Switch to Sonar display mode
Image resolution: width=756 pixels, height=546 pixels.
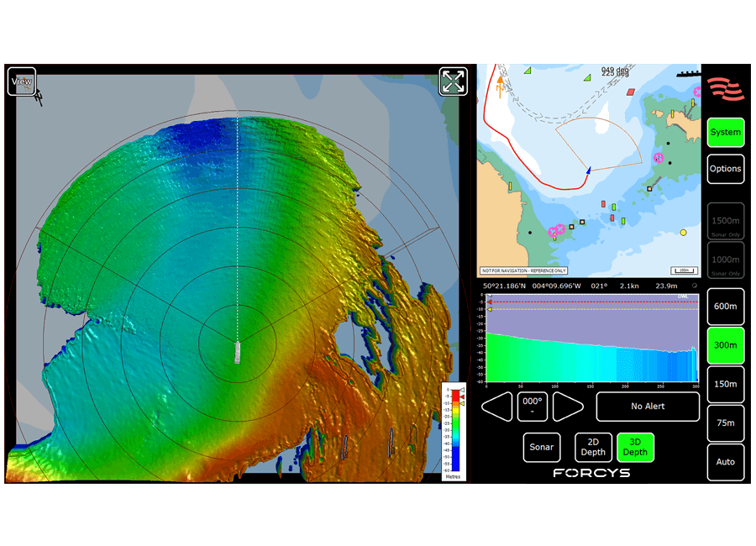pyautogui.click(x=542, y=448)
